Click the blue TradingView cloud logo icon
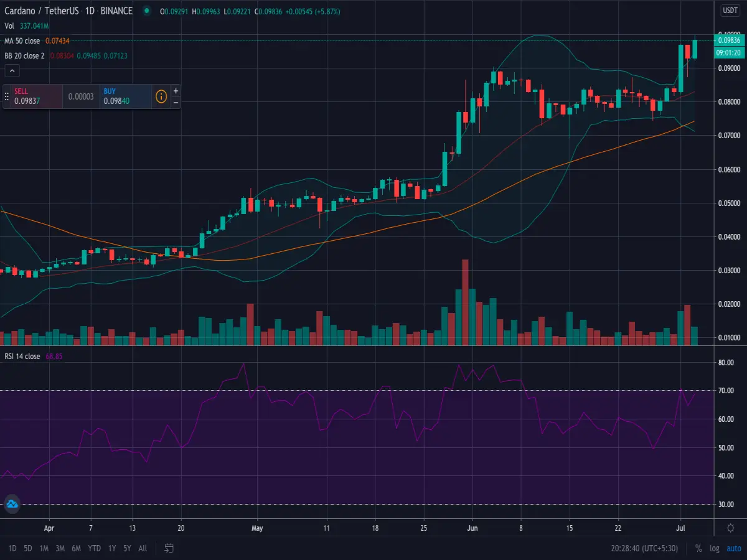 coord(12,504)
